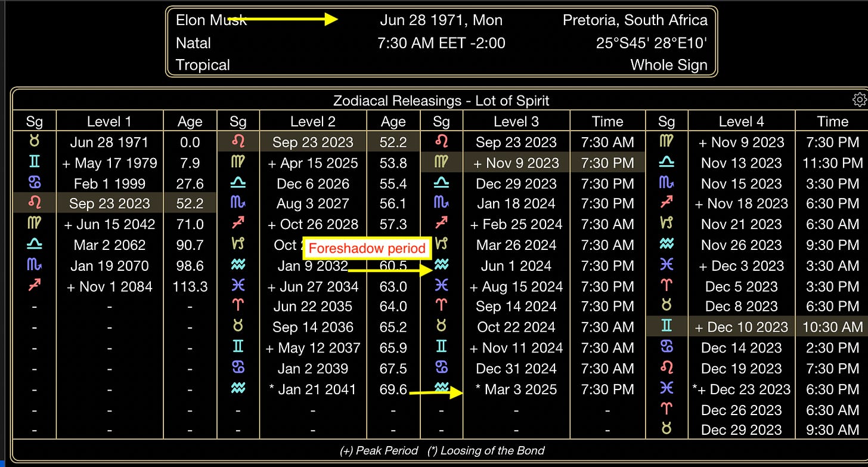The height and width of the screenshot is (467, 868).
Task: Select birth time 7:30 AM EET -2:00
Action: point(441,43)
